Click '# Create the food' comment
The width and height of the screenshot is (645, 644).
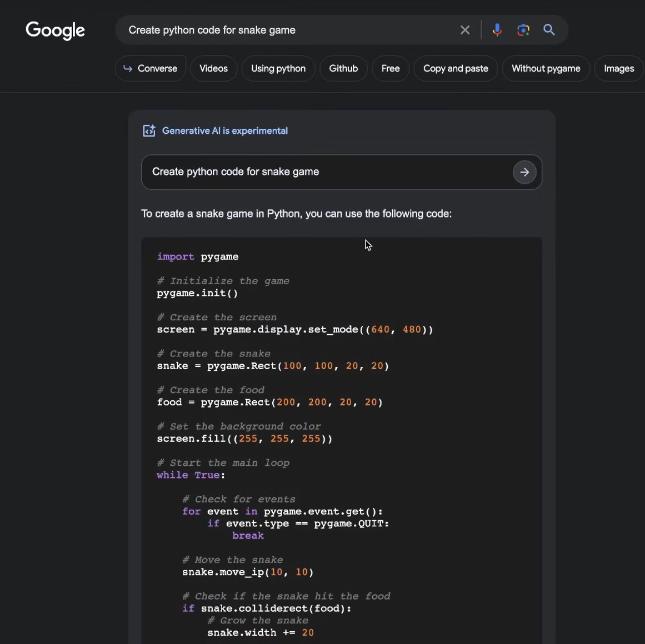[210, 390]
